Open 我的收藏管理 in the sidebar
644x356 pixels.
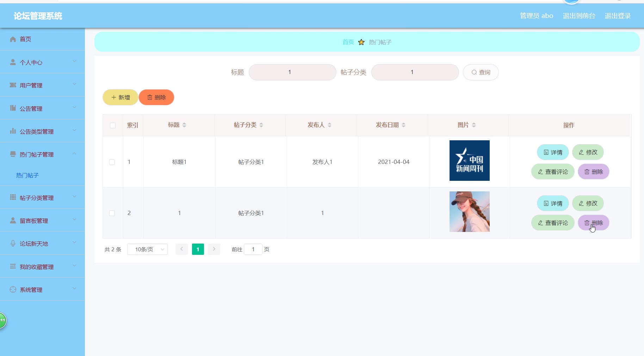pyautogui.click(x=42, y=266)
